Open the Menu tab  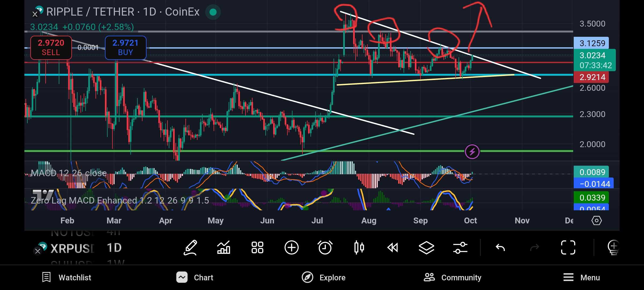point(581,277)
